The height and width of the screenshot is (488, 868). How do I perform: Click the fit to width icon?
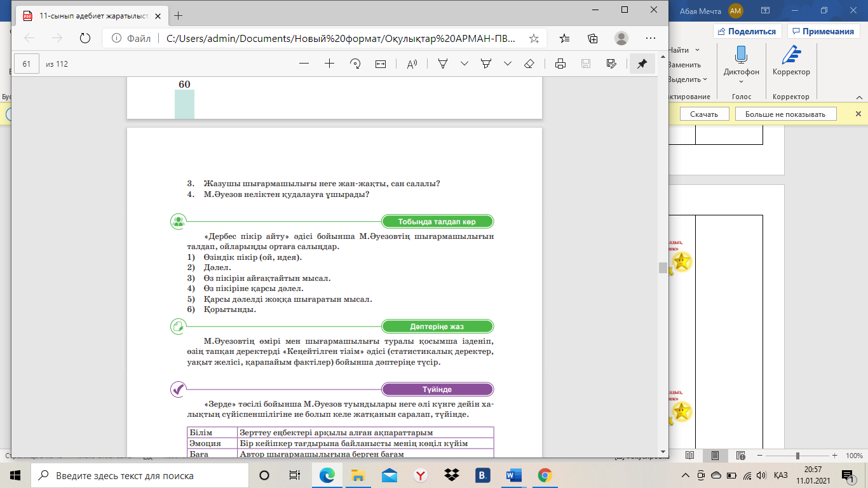(x=381, y=64)
